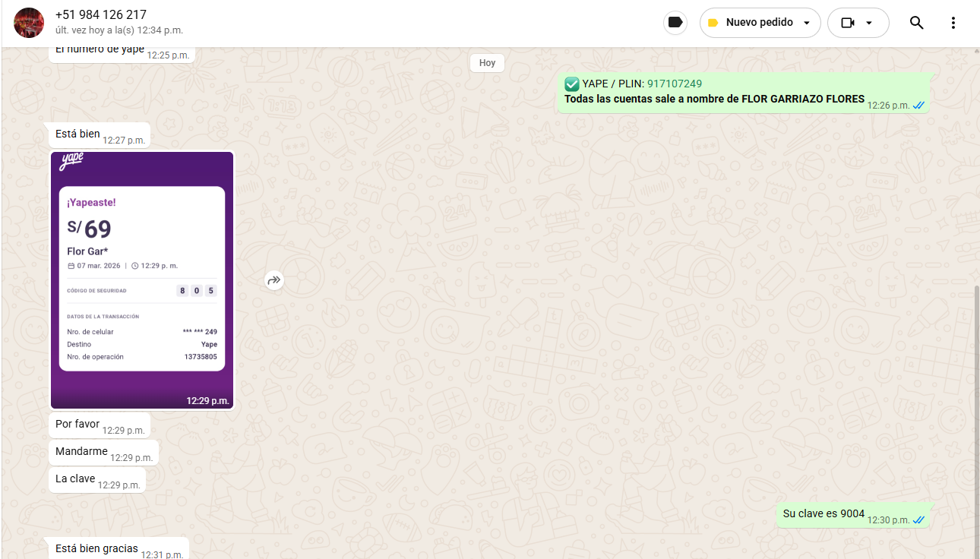The image size is (980, 559).
Task: Click the video call camera icon
Action: [848, 23]
